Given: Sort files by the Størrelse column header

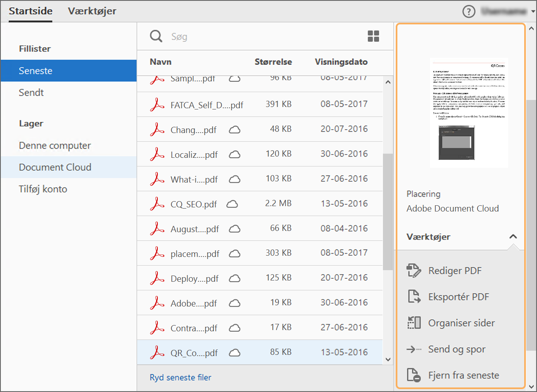Looking at the screenshot, I should pyautogui.click(x=273, y=62).
